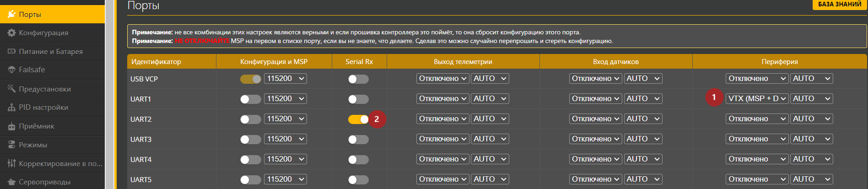The width and height of the screenshot is (868, 189).
Task: Click the Приёмник receiver icon
Action: point(11,126)
